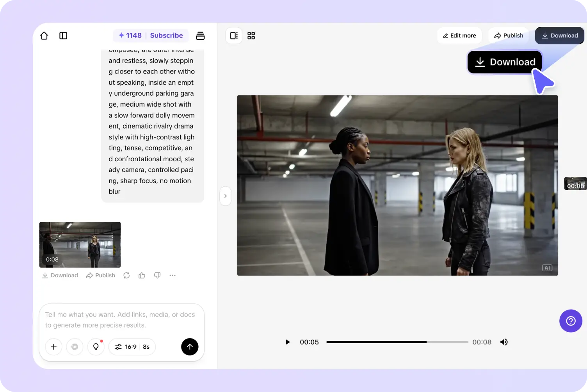Image resolution: width=587 pixels, height=392 pixels.
Task: Open the more options ellipsis near Publish
Action: pyautogui.click(x=173, y=275)
